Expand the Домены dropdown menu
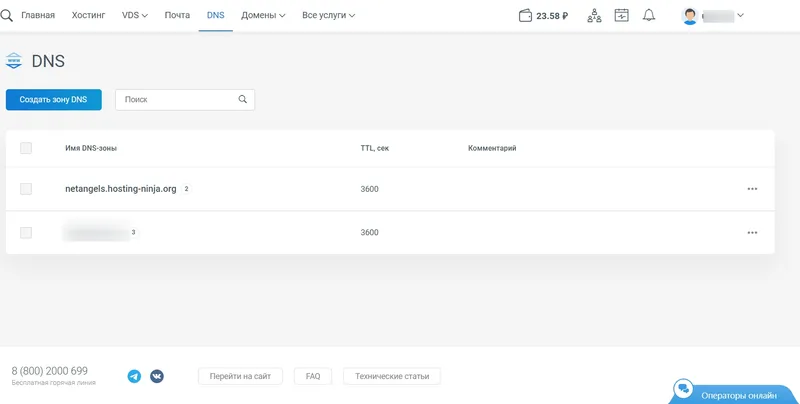Screen dimensions: 800x404 [x=263, y=15]
